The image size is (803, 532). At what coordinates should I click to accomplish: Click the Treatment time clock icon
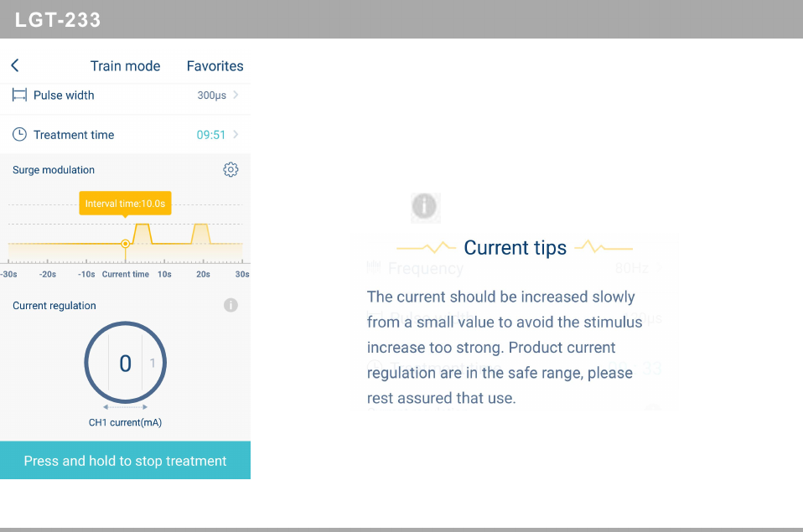click(19, 135)
